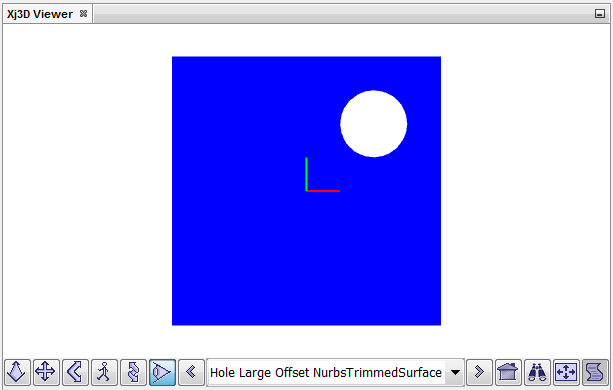Image resolution: width=613 pixels, height=390 pixels.
Task: Return to the home viewpoint
Action: [x=508, y=372]
